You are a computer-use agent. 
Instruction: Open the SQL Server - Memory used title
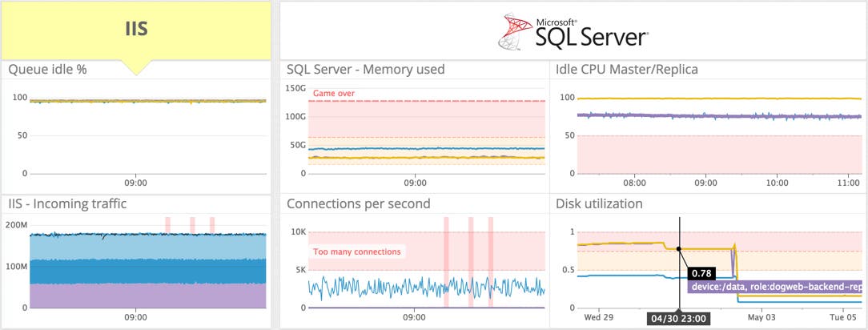coord(365,70)
